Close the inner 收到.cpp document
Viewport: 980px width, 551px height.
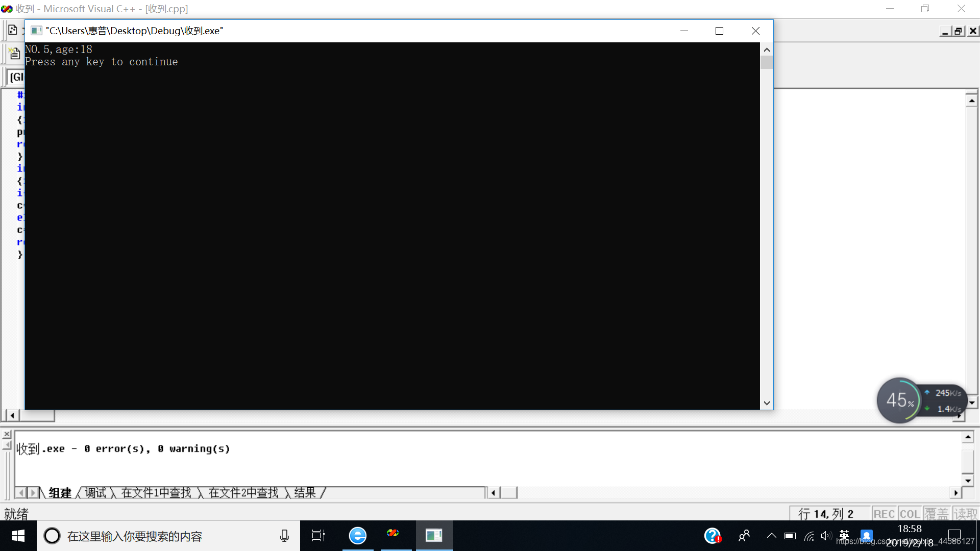(973, 31)
